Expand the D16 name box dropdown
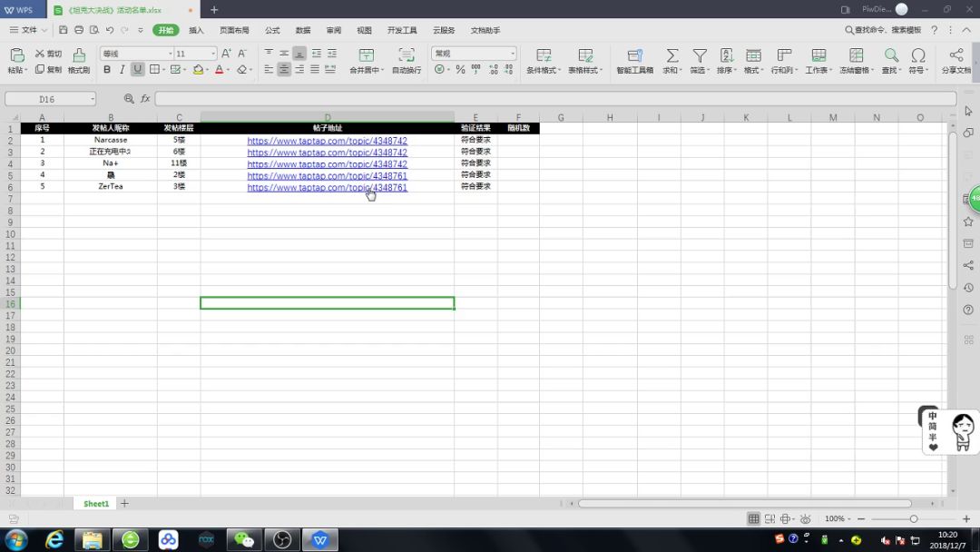 [92, 99]
